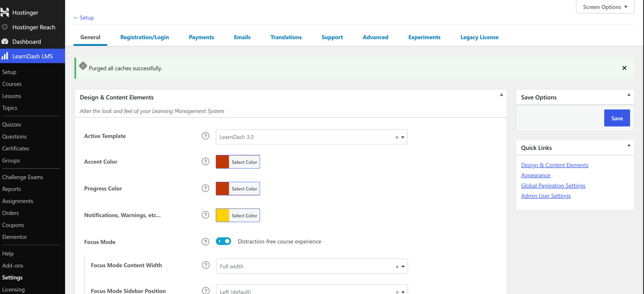Click the cache purge notice diamond icon
Image resolution: width=644 pixels, height=294 pixels.
(x=83, y=66)
